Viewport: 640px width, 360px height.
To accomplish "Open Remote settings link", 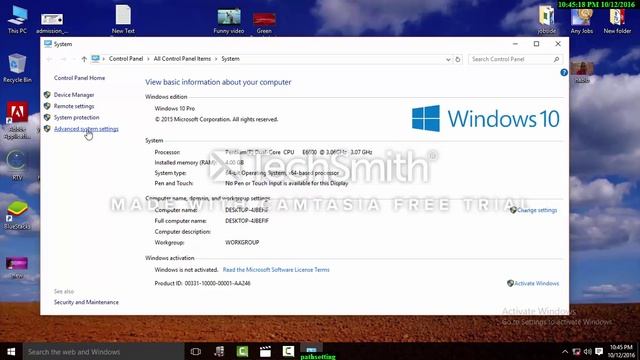I will tap(74, 106).
